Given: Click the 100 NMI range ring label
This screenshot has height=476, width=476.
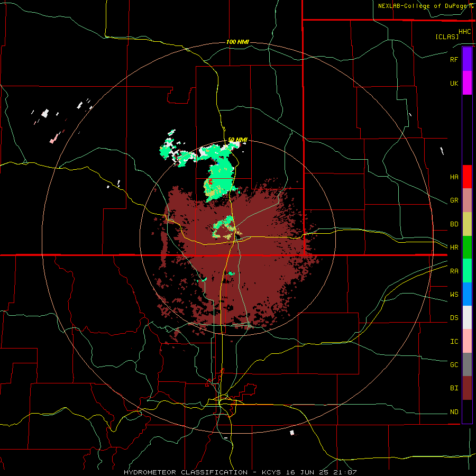Looking at the screenshot, I should coord(237,42).
